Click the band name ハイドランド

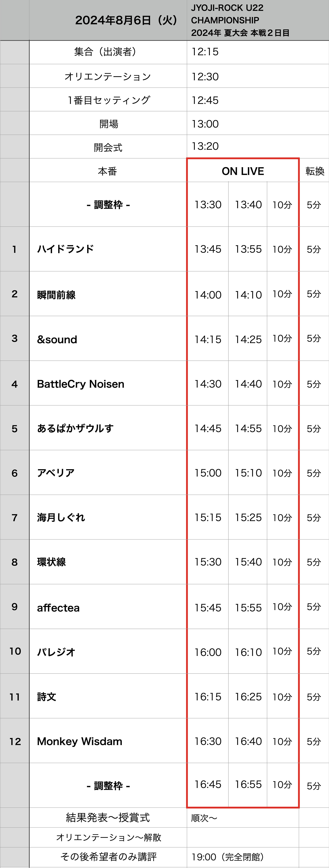click(66, 249)
